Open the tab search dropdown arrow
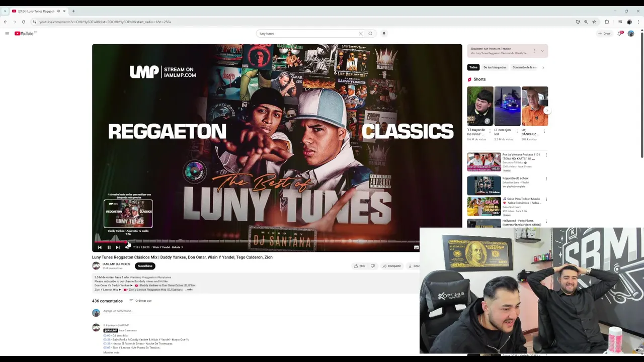The image size is (644, 362). click(5, 11)
